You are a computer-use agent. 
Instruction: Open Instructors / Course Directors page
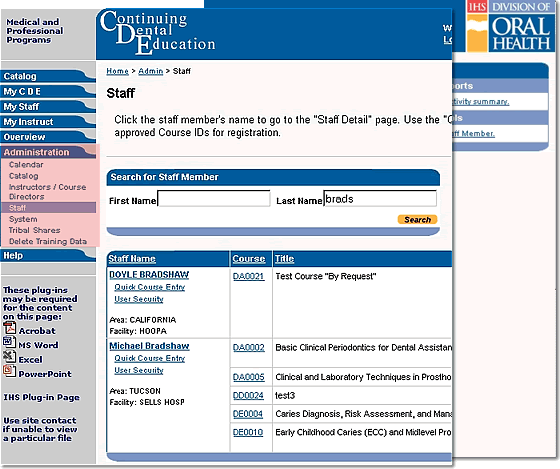pos(47,192)
